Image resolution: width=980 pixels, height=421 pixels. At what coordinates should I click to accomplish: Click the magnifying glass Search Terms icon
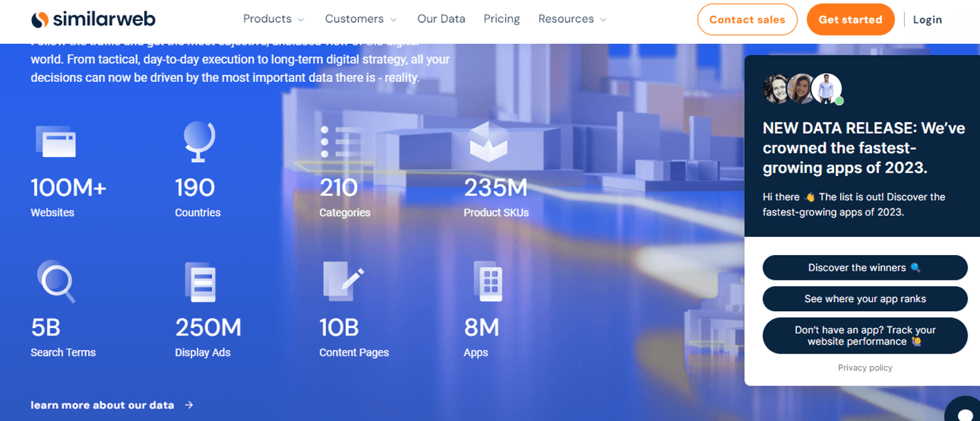point(56,281)
